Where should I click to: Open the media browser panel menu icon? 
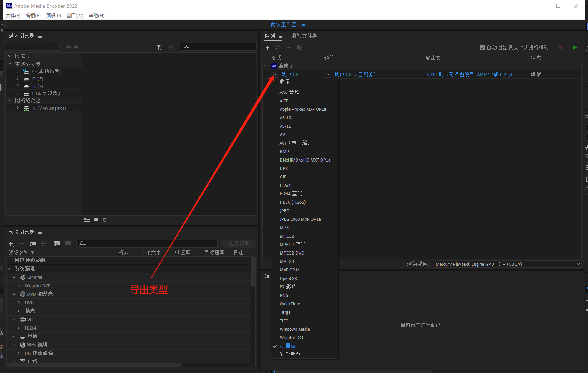(x=40, y=36)
